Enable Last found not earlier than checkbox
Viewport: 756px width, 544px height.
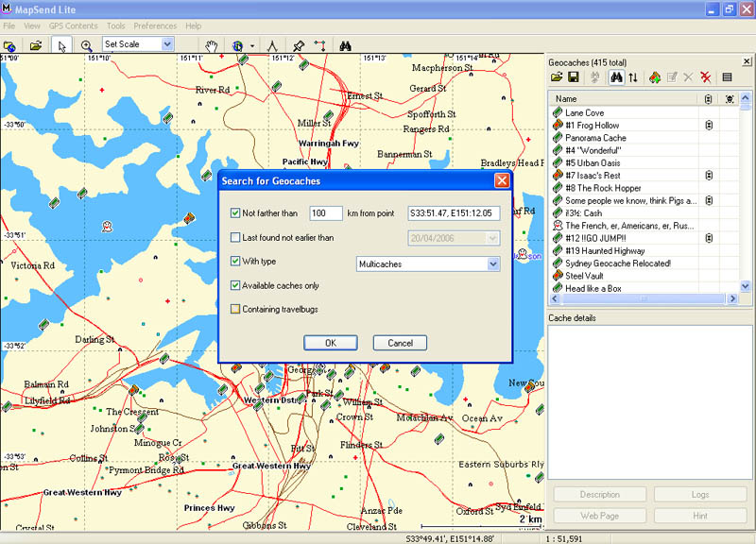pyautogui.click(x=236, y=238)
